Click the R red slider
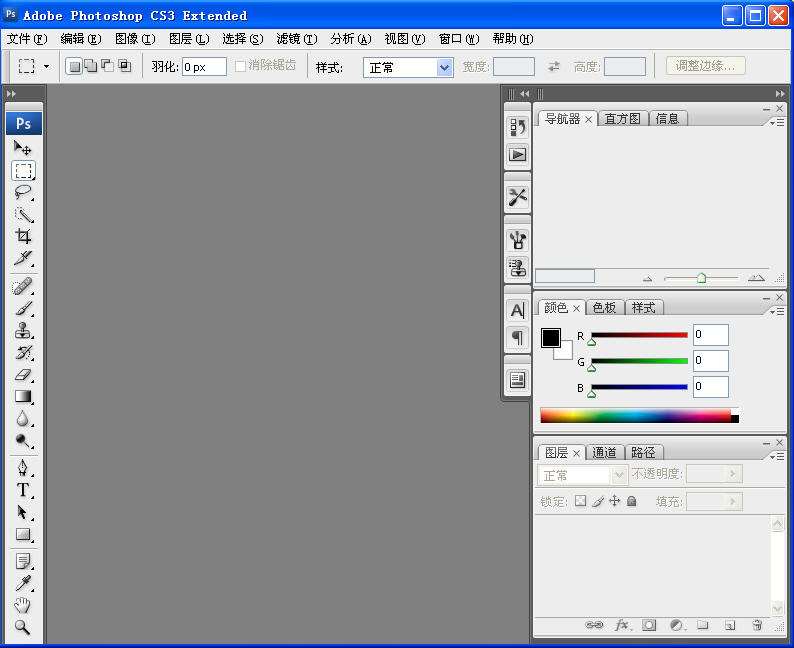Image resolution: width=794 pixels, height=648 pixels. pos(639,336)
